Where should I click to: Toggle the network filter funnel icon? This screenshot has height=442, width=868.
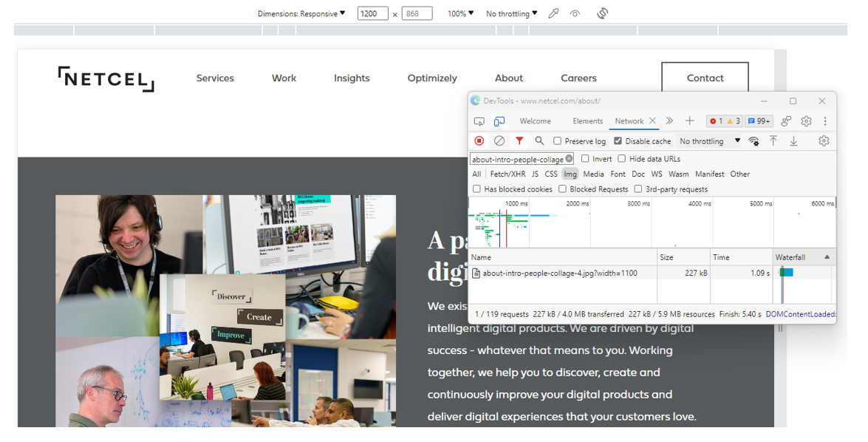519,141
